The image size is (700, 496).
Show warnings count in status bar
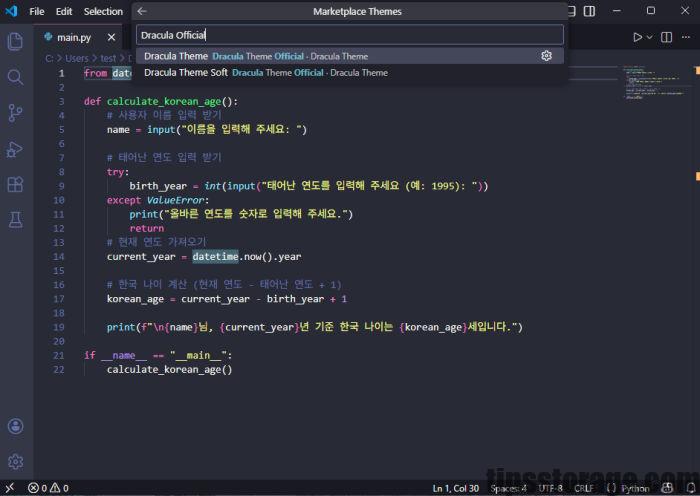tap(59, 488)
